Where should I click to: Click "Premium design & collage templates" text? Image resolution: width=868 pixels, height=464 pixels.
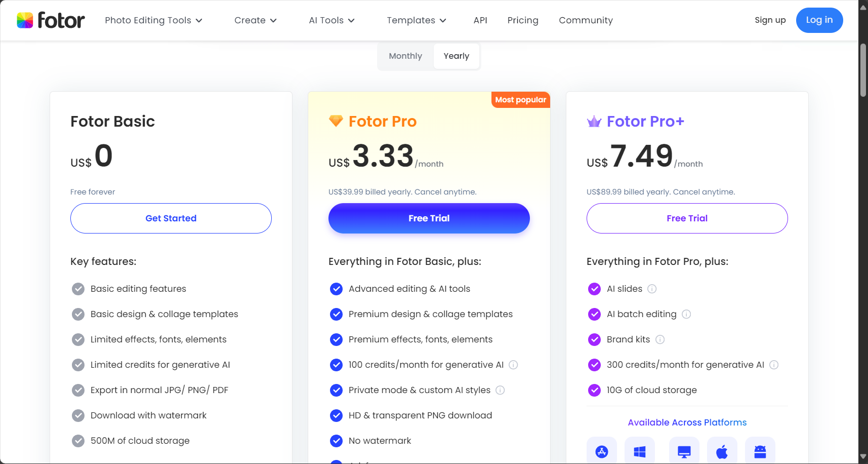[431, 314]
